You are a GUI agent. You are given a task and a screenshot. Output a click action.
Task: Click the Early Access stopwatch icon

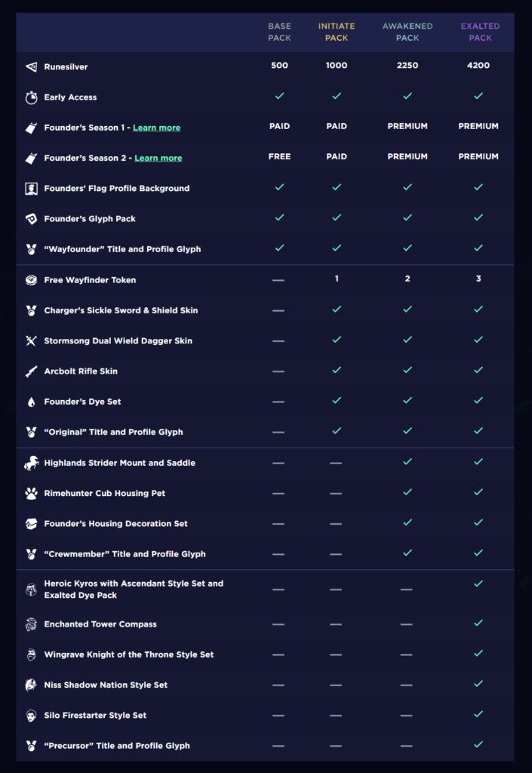[x=31, y=97]
